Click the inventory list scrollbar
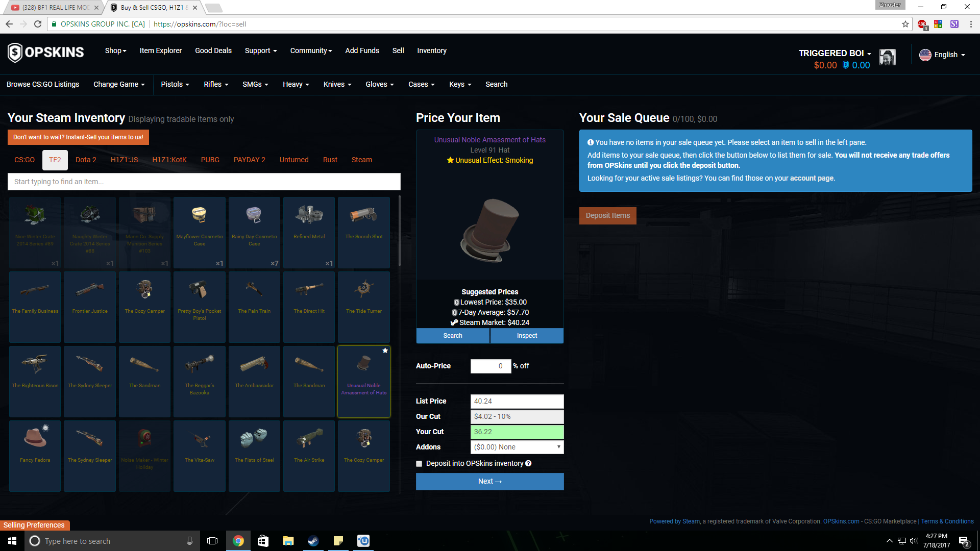This screenshot has height=551, width=980. point(399,232)
